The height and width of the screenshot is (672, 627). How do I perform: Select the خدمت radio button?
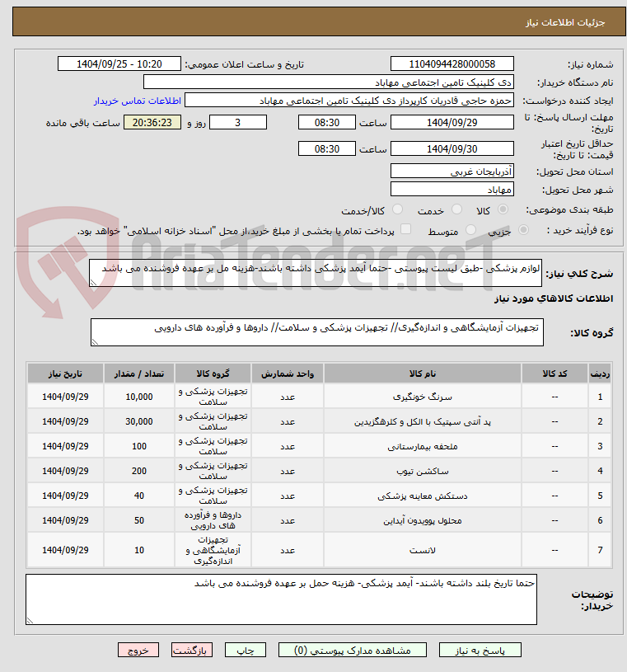457,209
